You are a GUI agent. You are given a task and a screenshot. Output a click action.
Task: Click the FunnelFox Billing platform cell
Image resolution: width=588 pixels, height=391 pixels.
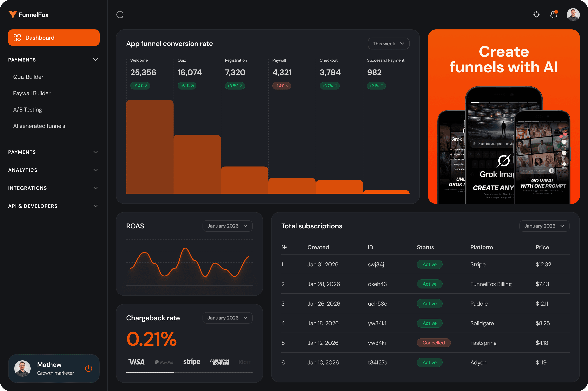click(491, 284)
